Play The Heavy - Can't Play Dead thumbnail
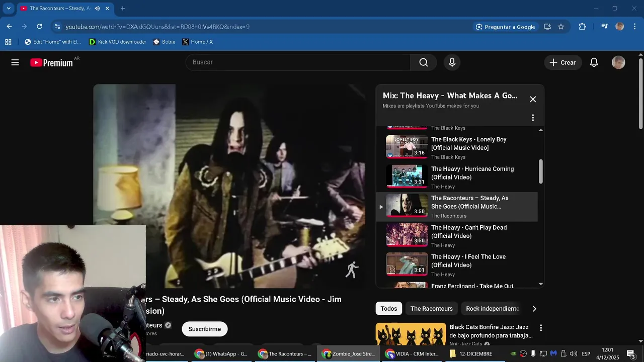Viewport: 644px width, 362px height. click(407, 235)
